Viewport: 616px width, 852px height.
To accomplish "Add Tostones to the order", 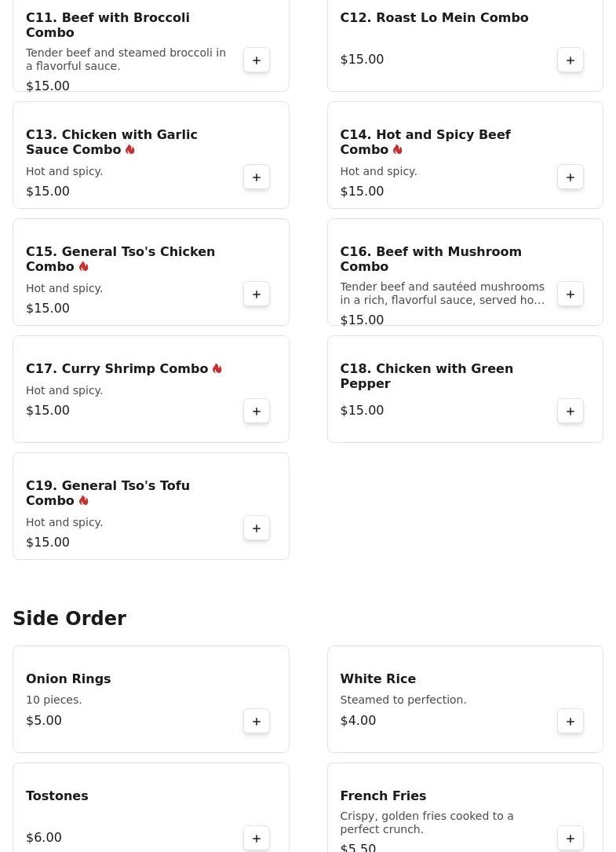I will (257, 839).
